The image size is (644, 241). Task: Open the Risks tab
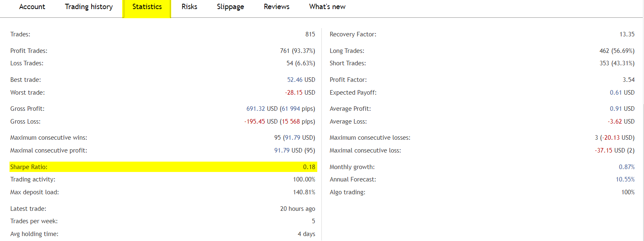pos(189,7)
